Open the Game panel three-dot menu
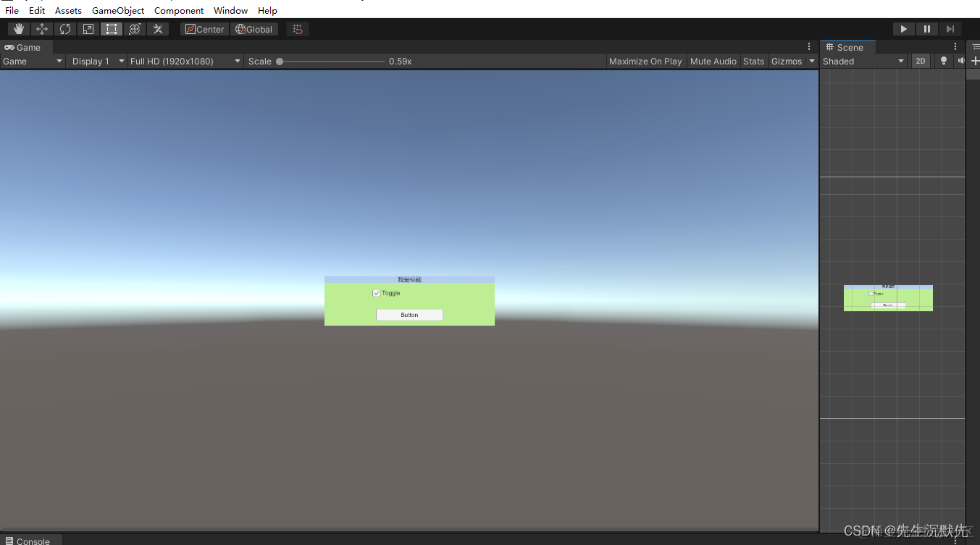 809,47
